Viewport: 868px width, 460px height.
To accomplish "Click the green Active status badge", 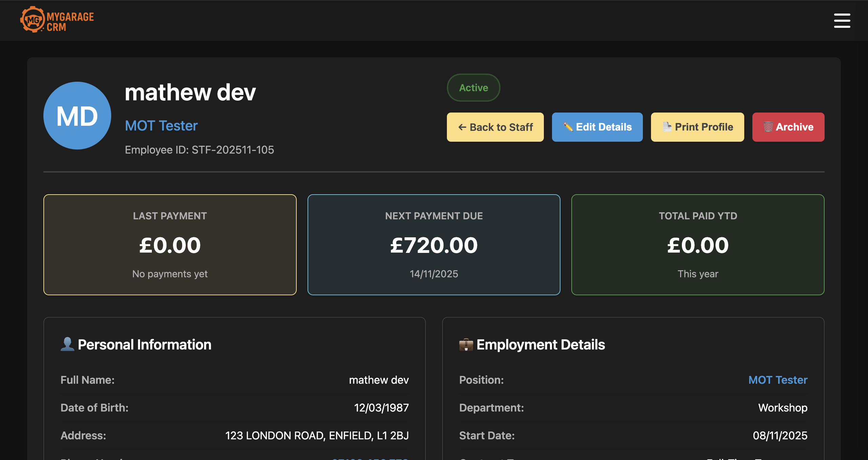I will 473,87.
